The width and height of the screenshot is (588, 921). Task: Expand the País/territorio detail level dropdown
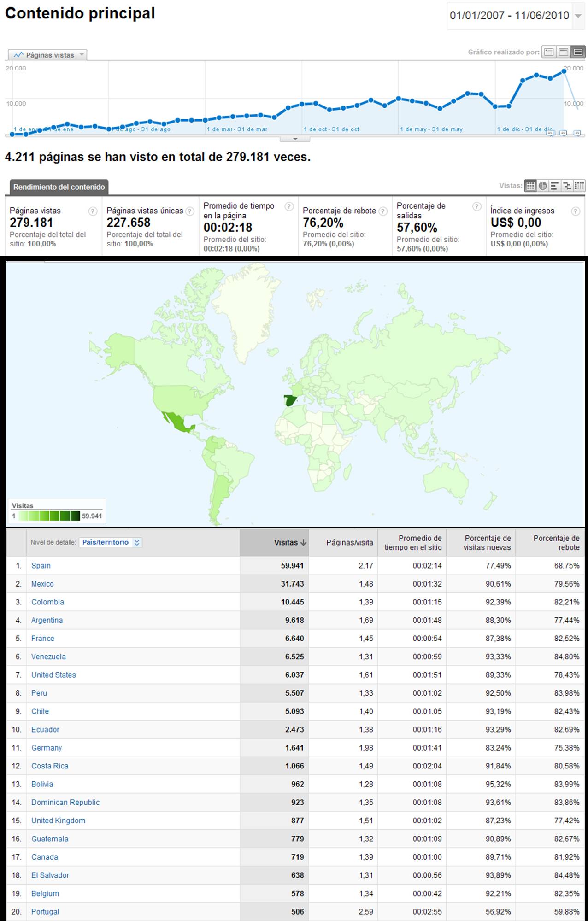111,542
